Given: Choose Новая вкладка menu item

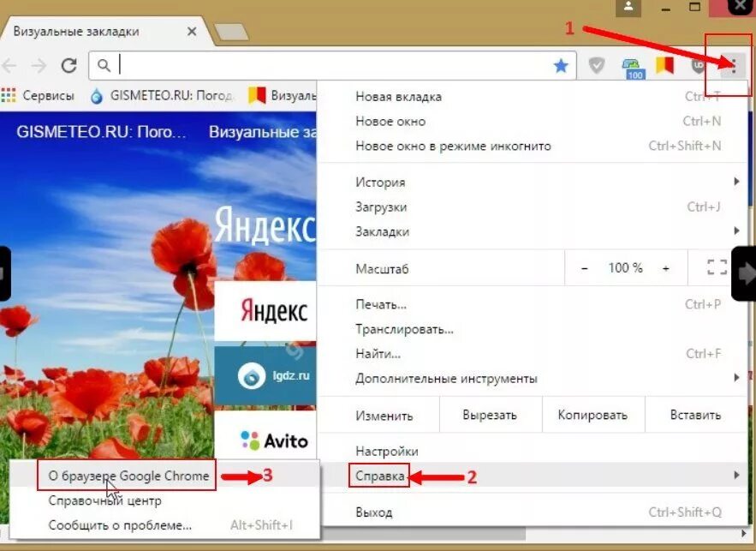Looking at the screenshot, I should click(533, 97).
